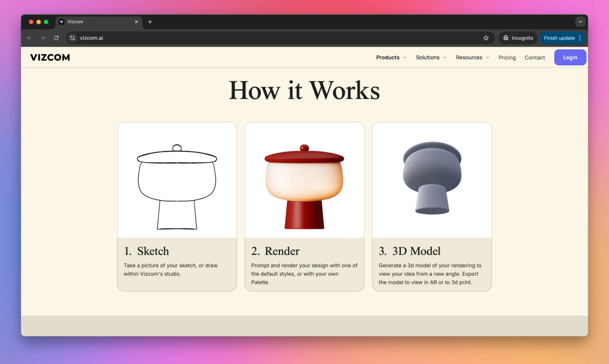Click the yellow minimize window button
This screenshot has height=364, width=609.
coord(39,22)
